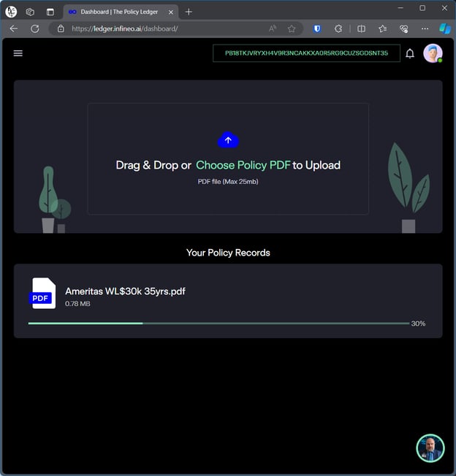Open a new browser tab
Viewport: 456px width, 476px height.
(x=189, y=12)
